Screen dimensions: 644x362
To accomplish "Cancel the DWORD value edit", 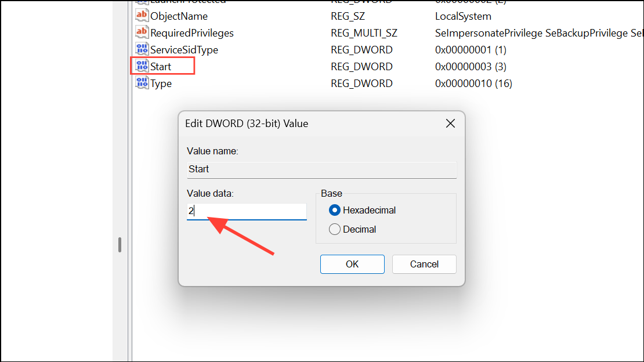I will click(x=424, y=264).
